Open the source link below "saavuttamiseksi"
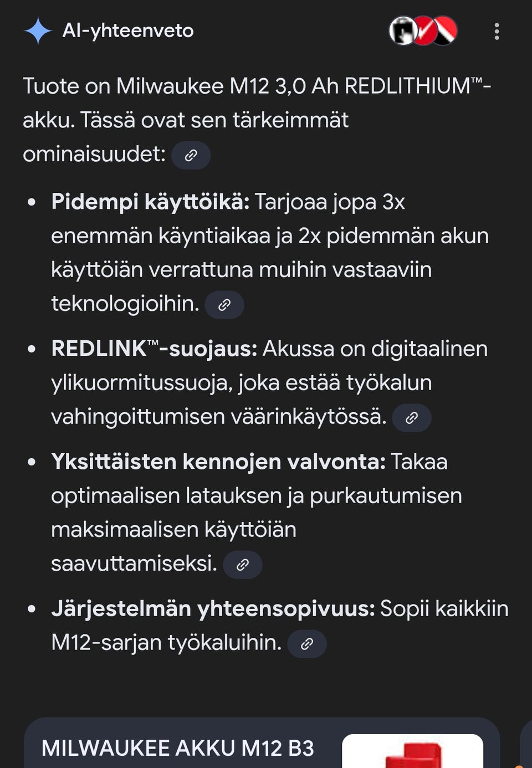The width and height of the screenshot is (532, 768). point(243,564)
